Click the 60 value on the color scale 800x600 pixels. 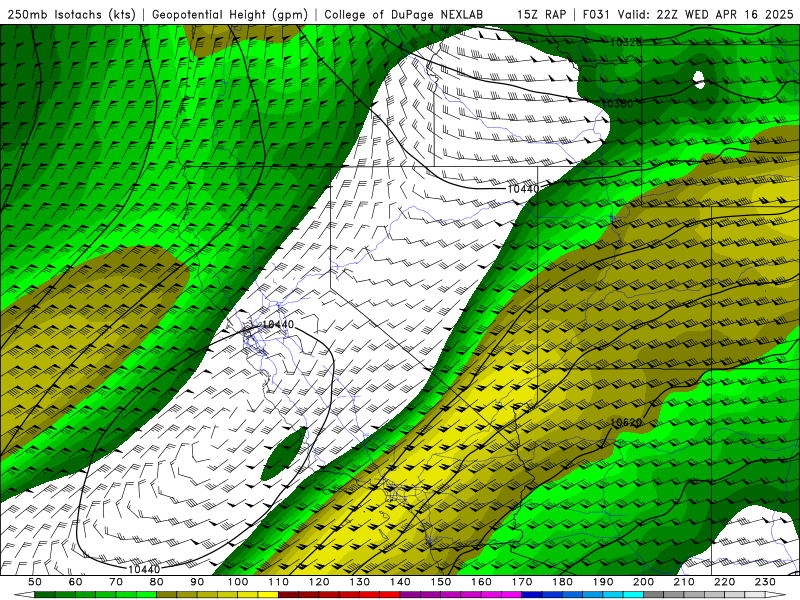click(x=76, y=582)
